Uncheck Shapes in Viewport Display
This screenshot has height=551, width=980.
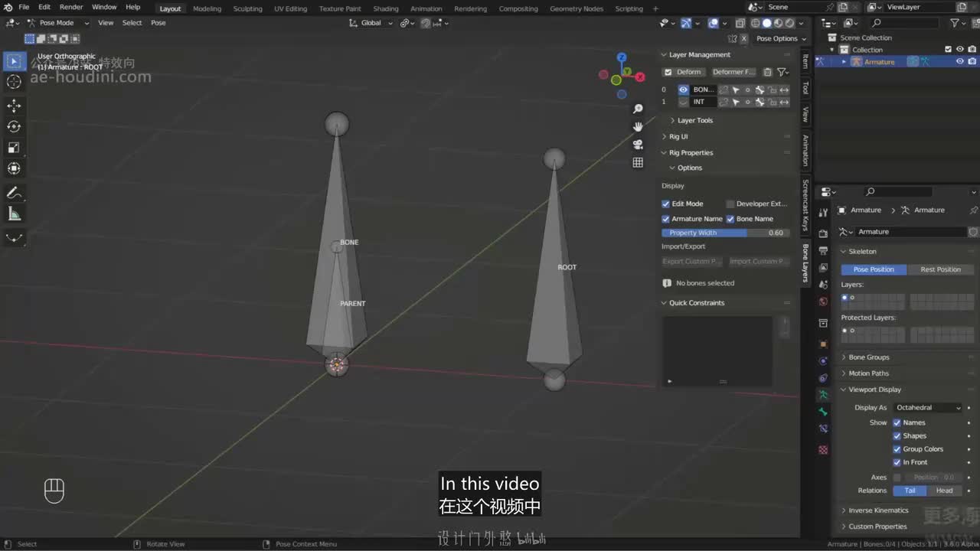click(x=897, y=436)
